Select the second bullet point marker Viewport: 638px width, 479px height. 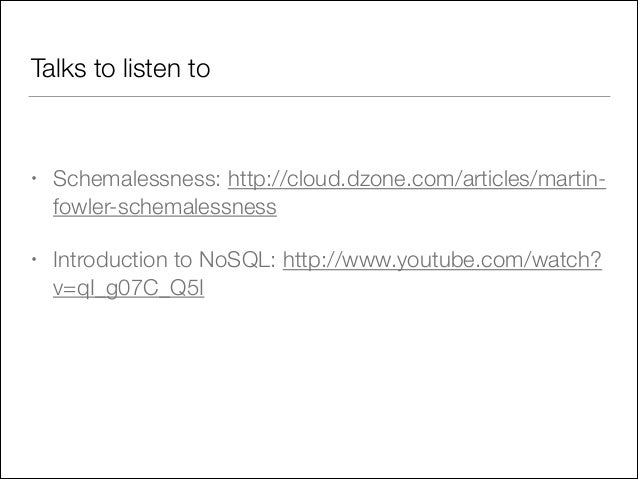pos(34,259)
